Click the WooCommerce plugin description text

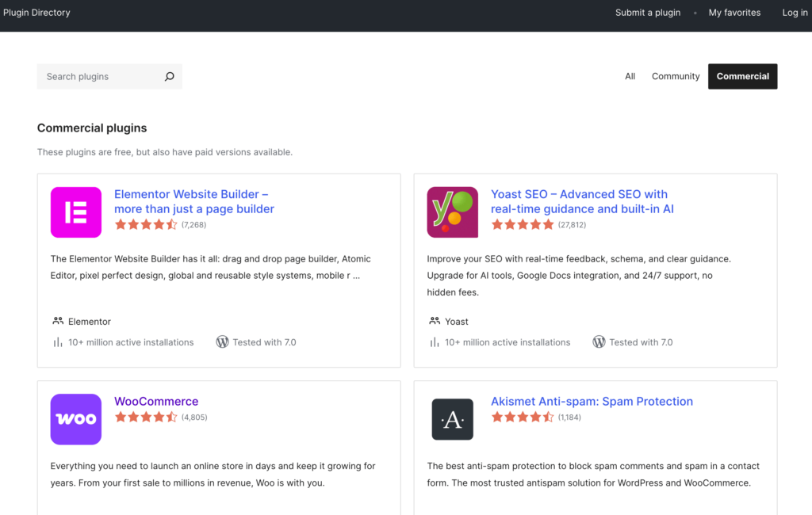213,474
